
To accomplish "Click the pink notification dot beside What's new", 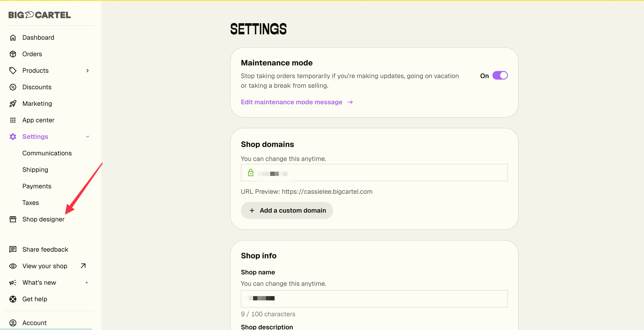I will (x=87, y=283).
